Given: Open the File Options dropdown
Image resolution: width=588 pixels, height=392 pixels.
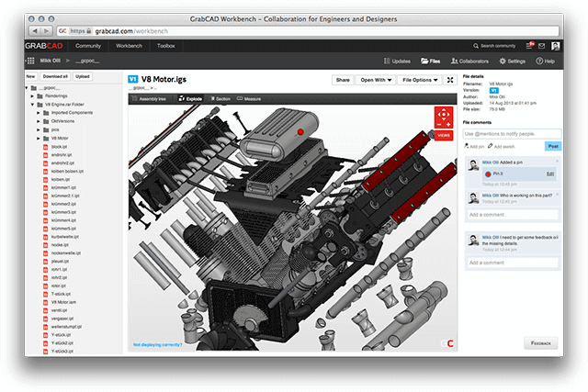Looking at the screenshot, I should [x=420, y=80].
